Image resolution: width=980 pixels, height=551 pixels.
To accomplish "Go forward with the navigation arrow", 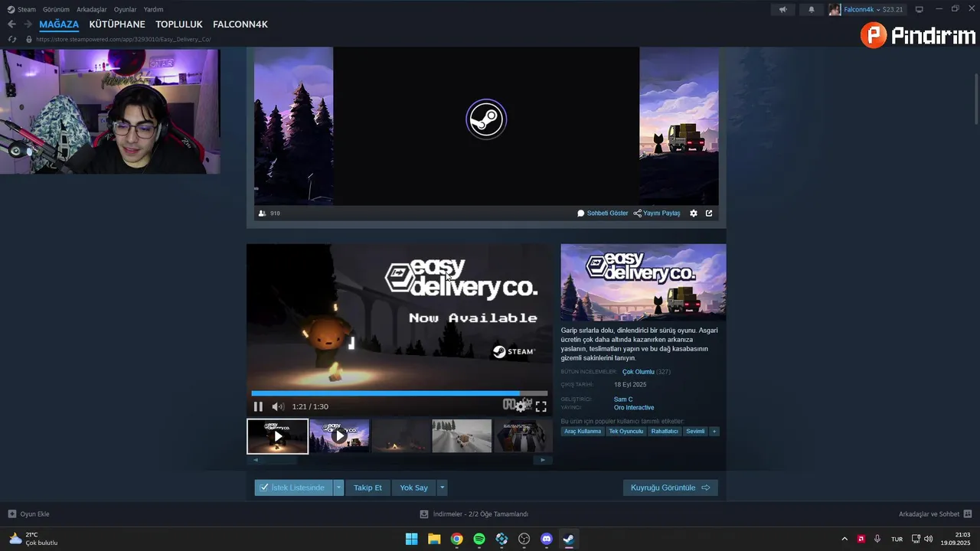I will 28,24.
